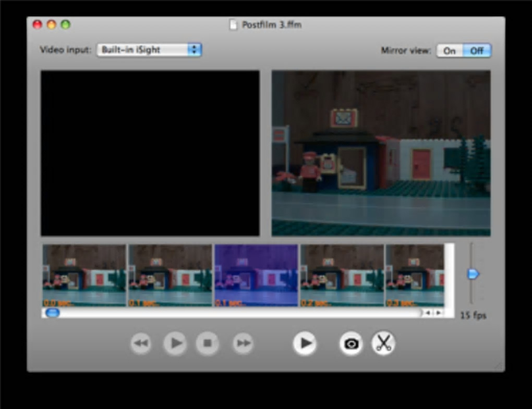Select the first frame thumbnail at 0.0 sec

pos(84,276)
